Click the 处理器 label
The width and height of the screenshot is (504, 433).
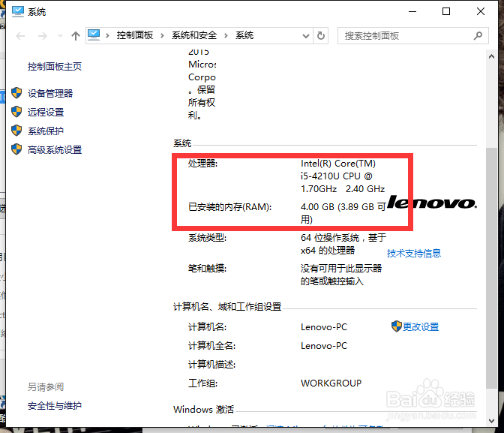[202, 164]
